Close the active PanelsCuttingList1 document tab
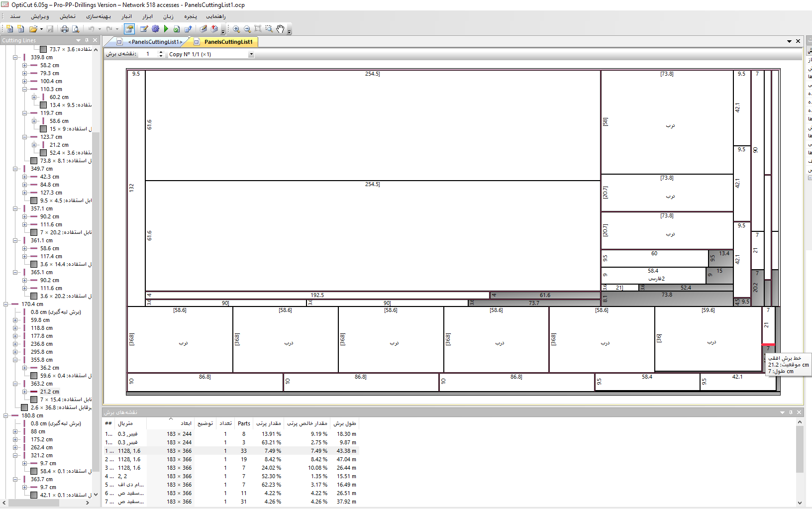812x509 pixels. 798,41
